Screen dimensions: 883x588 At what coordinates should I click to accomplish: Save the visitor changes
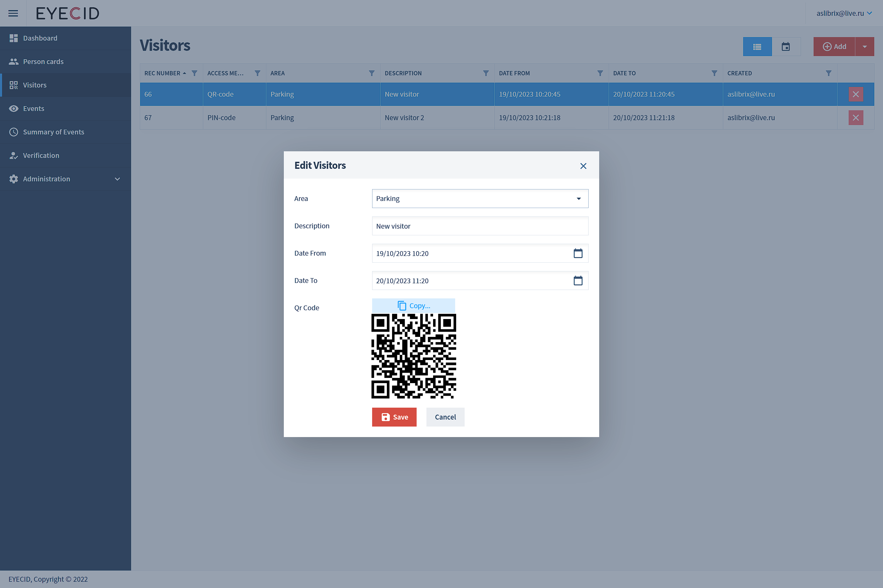tap(394, 417)
